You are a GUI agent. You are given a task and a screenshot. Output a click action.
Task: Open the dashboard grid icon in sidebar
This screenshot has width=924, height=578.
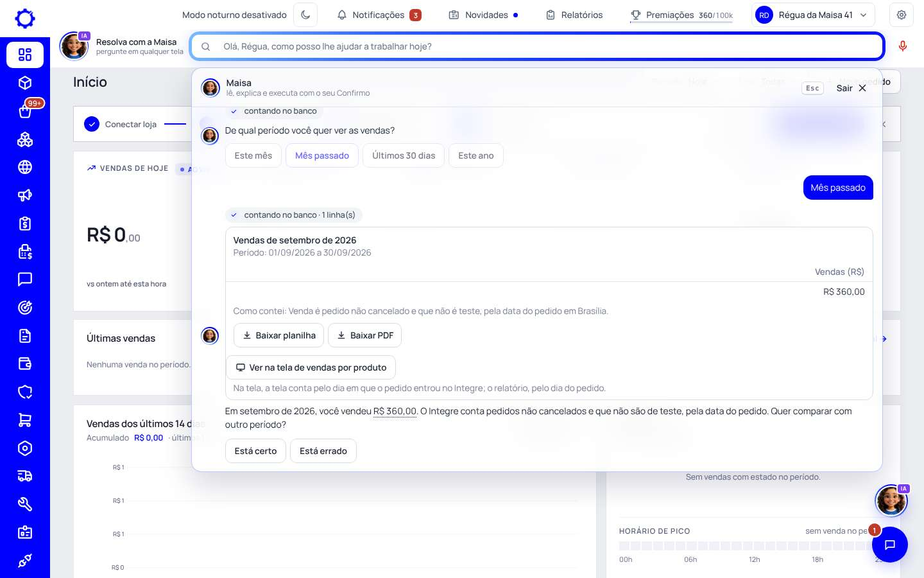[x=25, y=55]
